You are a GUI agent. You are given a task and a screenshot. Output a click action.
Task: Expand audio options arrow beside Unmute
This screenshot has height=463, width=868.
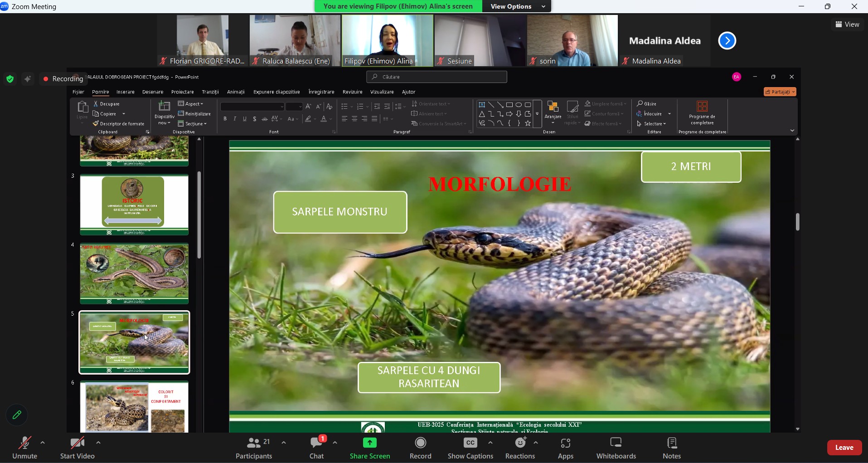(x=43, y=443)
